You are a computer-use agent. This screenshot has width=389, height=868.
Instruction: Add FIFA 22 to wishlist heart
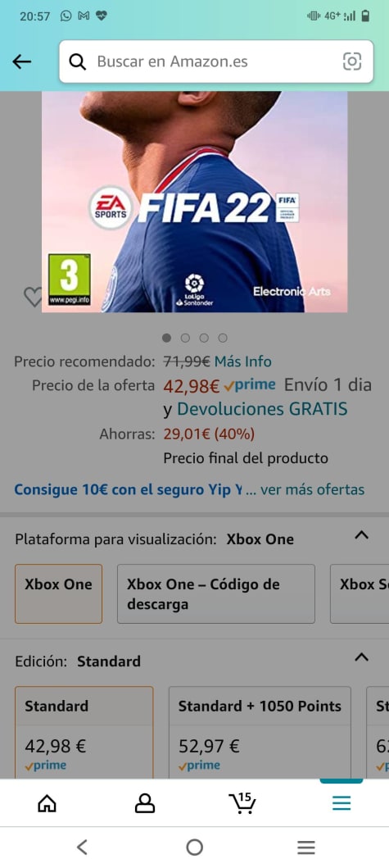click(33, 298)
